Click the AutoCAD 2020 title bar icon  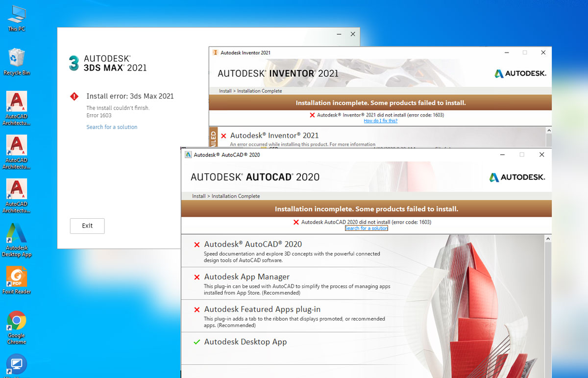(188, 154)
